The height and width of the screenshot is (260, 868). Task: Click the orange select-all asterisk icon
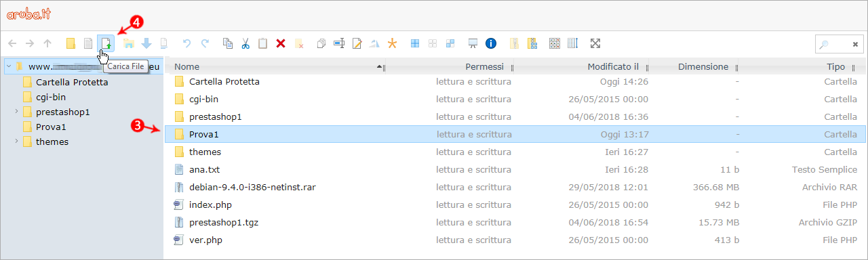392,43
